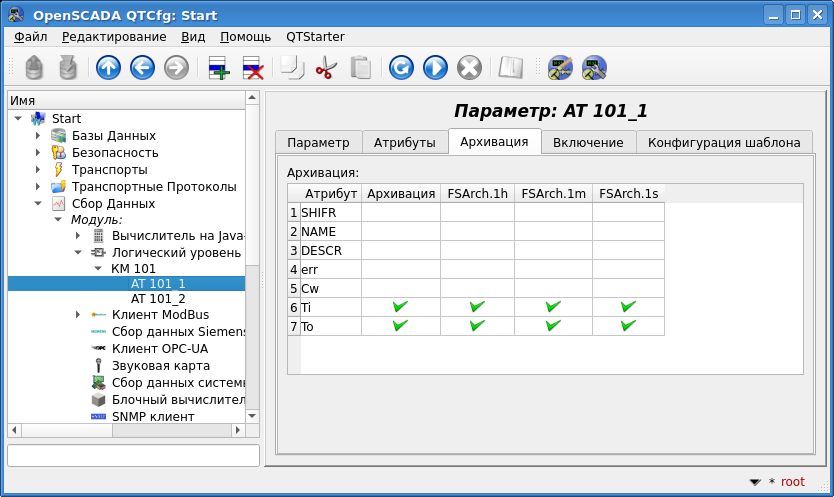This screenshot has width=834, height=497.
Task: Click the text field below the tree
Action: click(x=133, y=455)
